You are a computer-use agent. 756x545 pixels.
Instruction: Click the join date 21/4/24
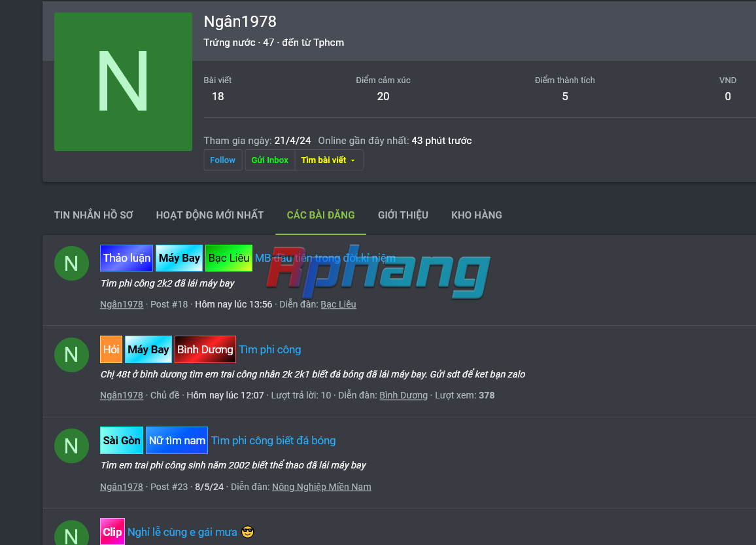tap(293, 141)
